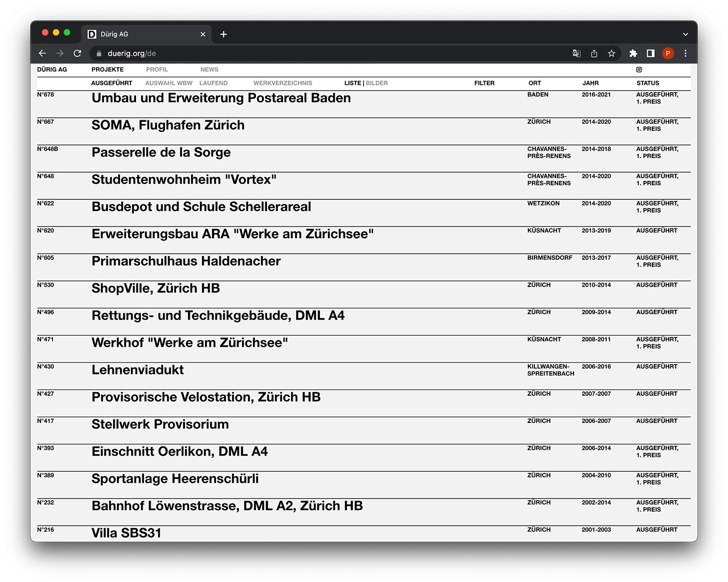
Task: Open the browser extensions puzzle icon
Action: tap(633, 53)
